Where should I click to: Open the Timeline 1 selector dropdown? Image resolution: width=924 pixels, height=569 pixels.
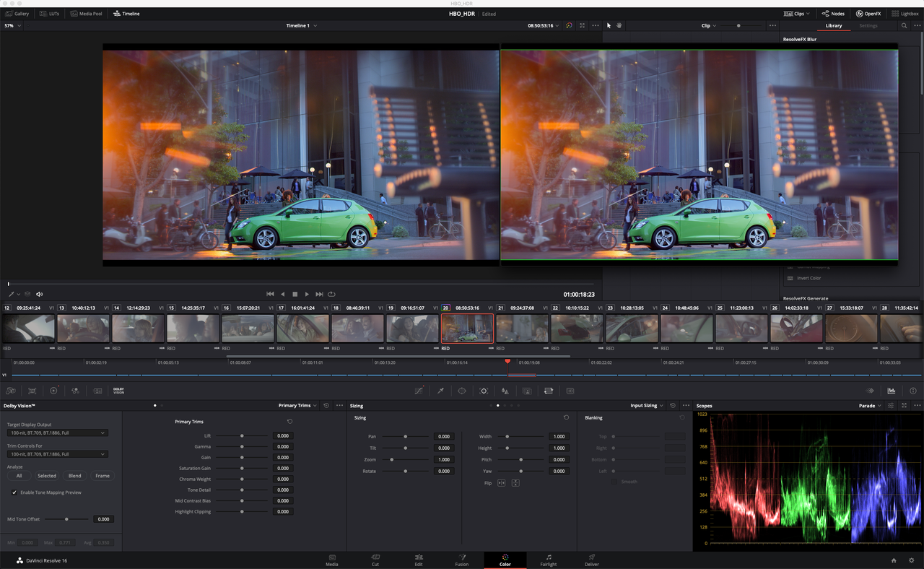pyautogui.click(x=302, y=25)
